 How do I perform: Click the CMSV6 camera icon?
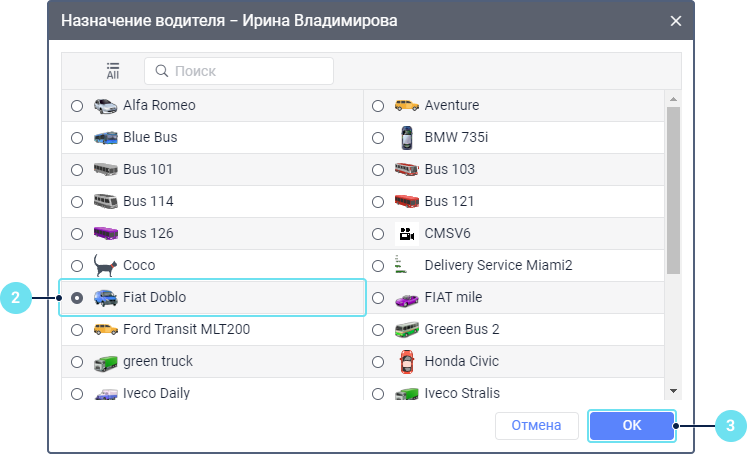(407, 233)
